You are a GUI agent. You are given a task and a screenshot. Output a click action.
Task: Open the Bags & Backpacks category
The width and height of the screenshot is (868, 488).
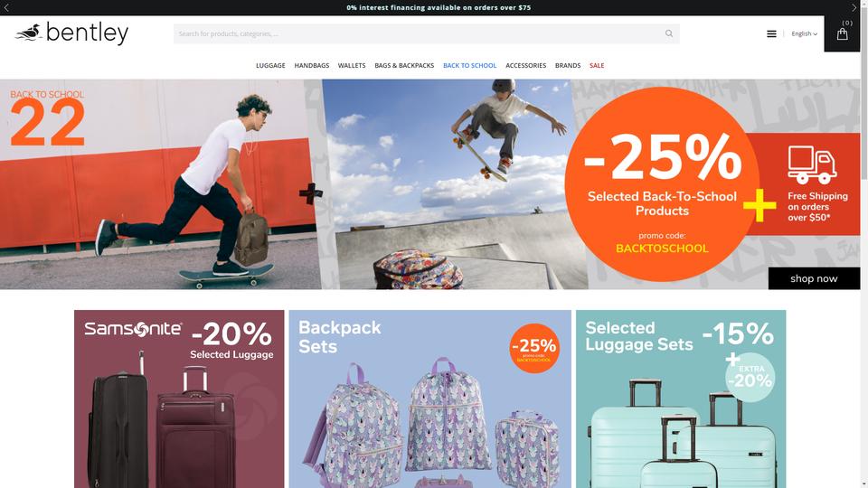[404, 65]
